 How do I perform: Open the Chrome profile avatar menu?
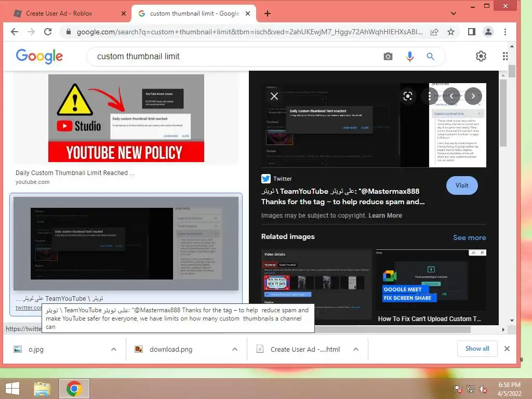pyautogui.click(x=488, y=32)
